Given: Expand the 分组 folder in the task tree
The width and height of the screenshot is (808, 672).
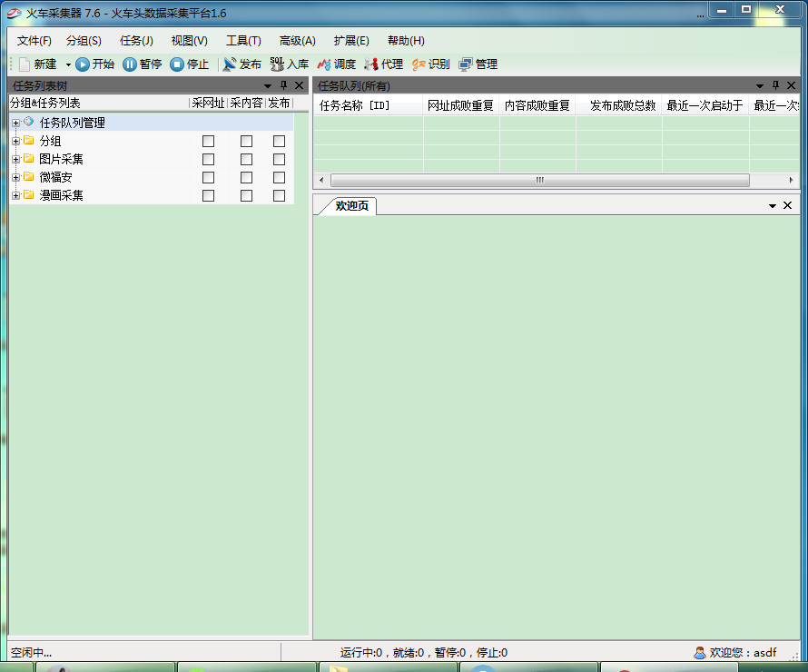Looking at the screenshot, I should click(x=15, y=141).
